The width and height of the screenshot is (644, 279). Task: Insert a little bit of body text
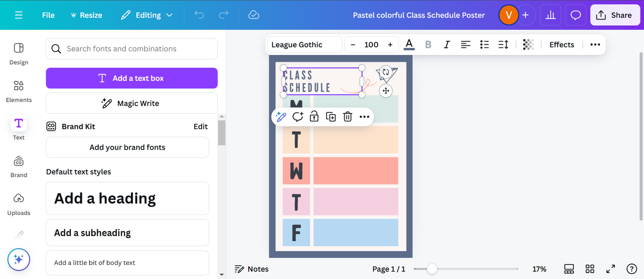tap(127, 262)
